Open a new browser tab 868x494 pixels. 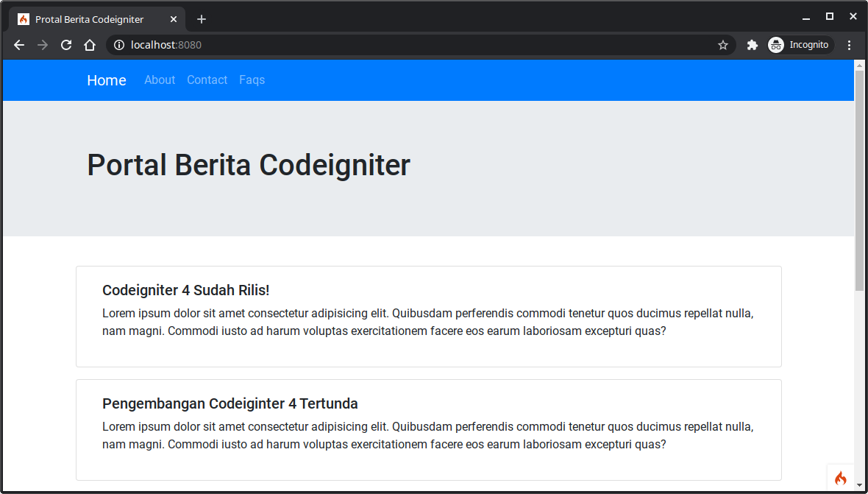click(x=202, y=19)
